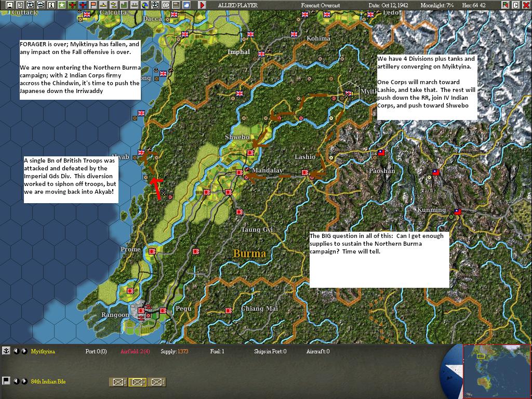Click the 'Date: Oct 12, 1942' text
This screenshot has width=532, height=399.
point(388,5)
